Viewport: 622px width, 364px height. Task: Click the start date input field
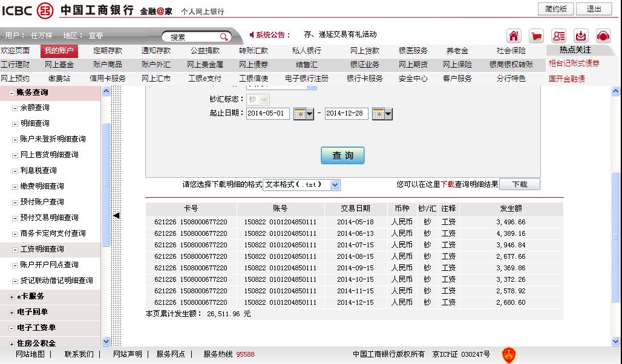(x=268, y=114)
